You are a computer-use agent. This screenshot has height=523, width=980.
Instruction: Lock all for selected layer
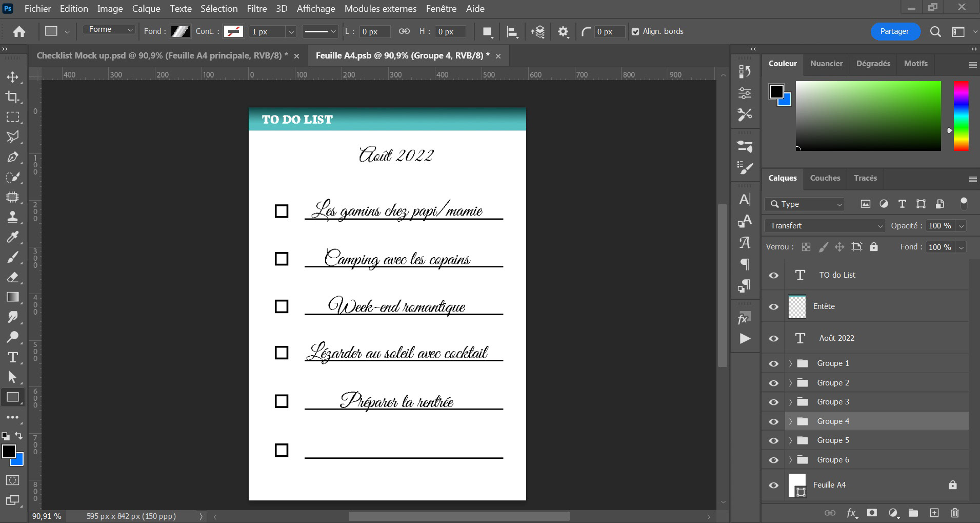click(874, 247)
